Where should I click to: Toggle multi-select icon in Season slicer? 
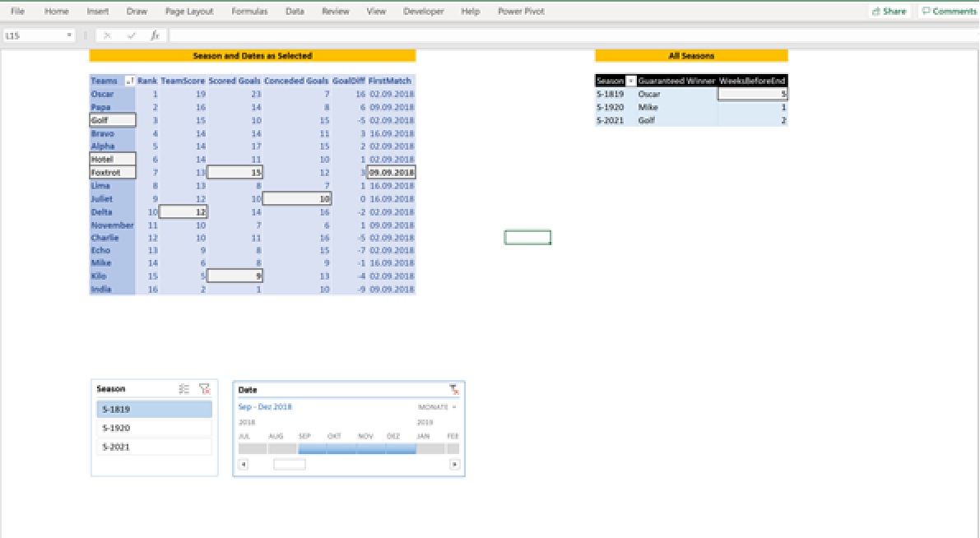tap(183, 389)
